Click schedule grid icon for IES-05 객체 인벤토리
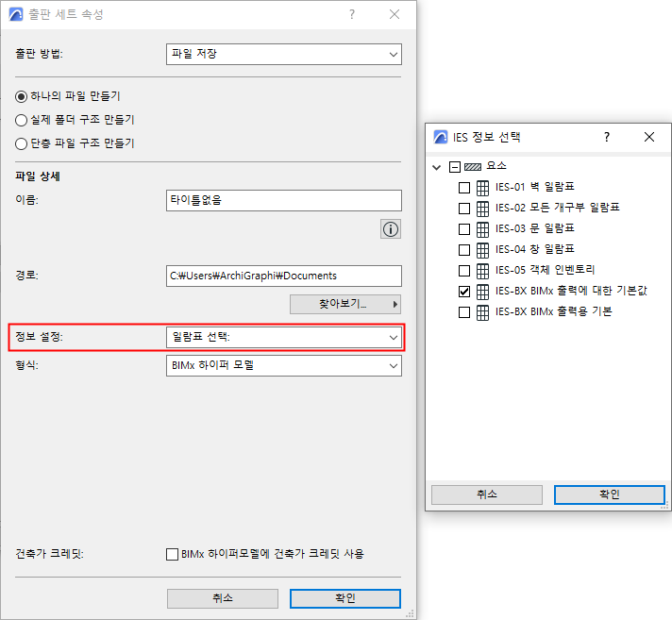The width and height of the screenshot is (672, 620). 482,271
